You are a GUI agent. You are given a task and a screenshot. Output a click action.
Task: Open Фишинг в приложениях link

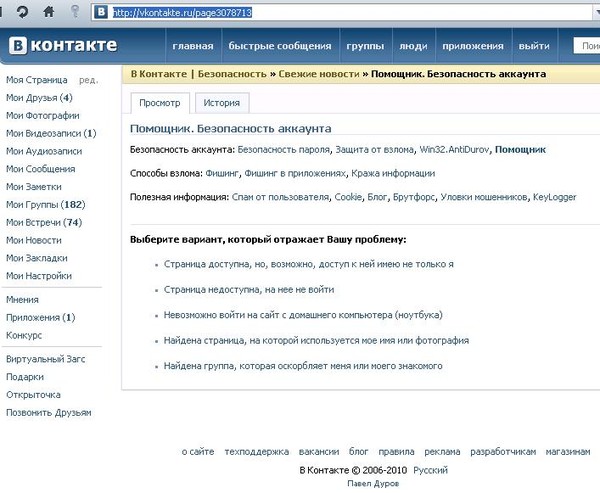pyautogui.click(x=295, y=173)
